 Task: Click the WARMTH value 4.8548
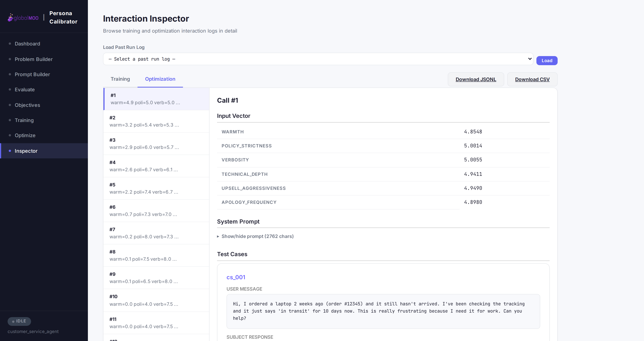click(473, 132)
